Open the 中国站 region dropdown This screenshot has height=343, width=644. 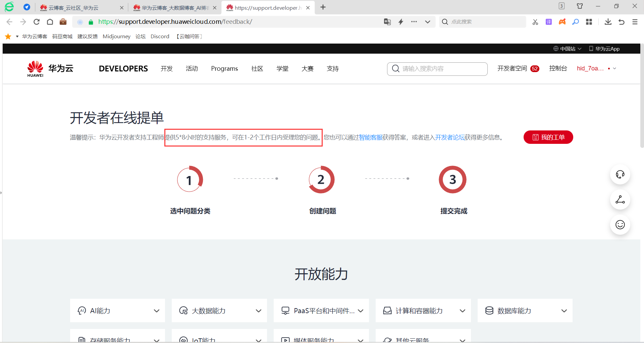pyautogui.click(x=568, y=49)
